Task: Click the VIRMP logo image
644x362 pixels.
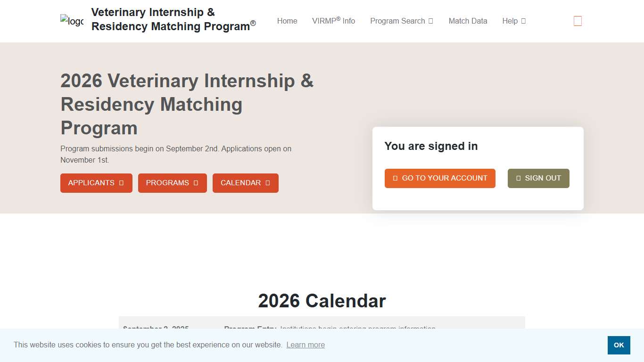Action: click(72, 21)
